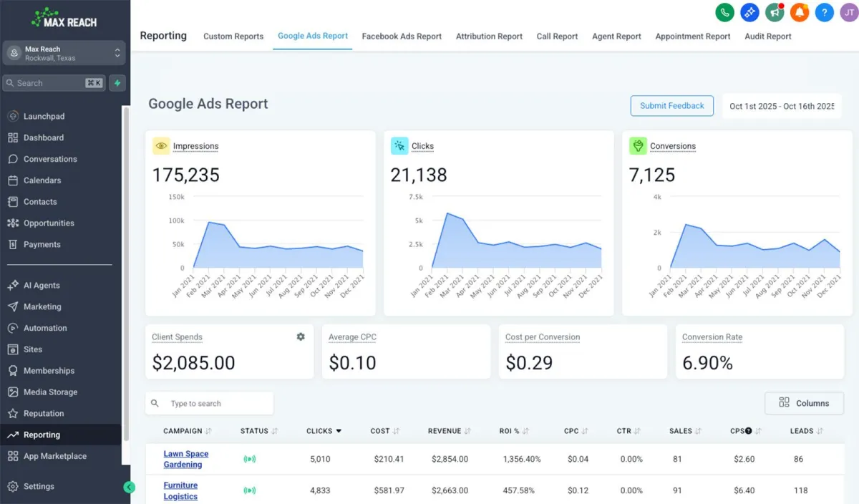Open the Appointment Report tab

tap(693, 37)
